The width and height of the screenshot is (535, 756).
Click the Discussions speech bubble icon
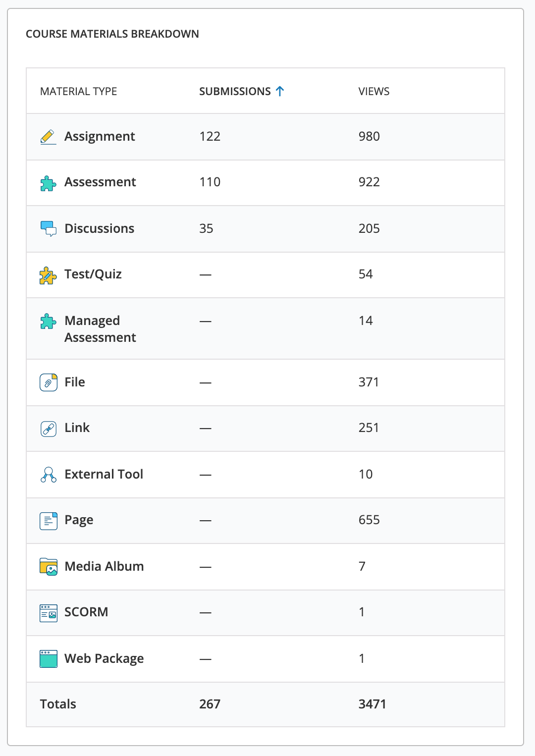tap(48, 228)
